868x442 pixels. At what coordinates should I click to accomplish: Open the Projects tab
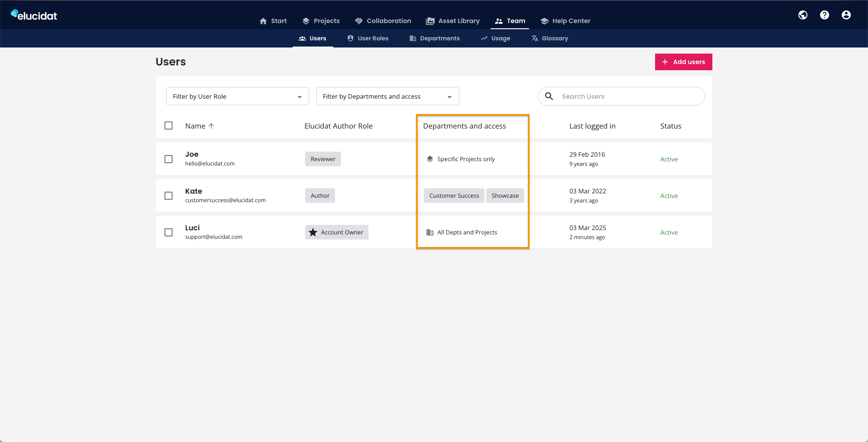[x=321, y=21]
